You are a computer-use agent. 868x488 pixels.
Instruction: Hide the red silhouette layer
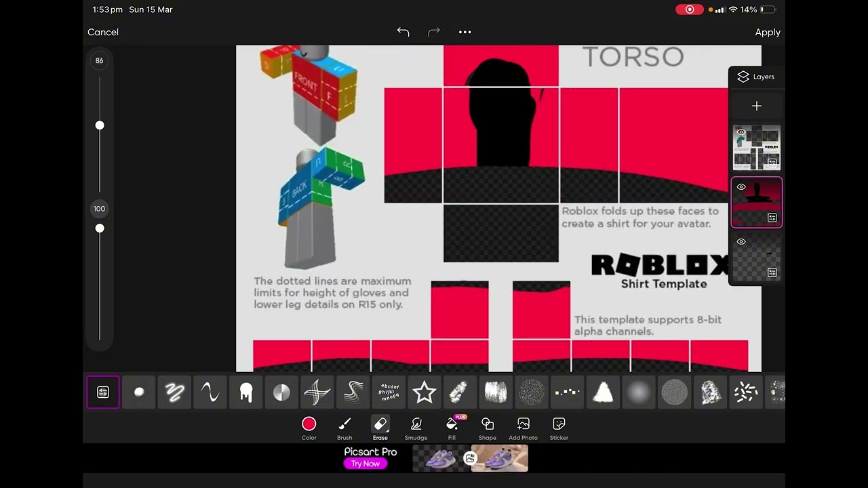coord(741,187)
